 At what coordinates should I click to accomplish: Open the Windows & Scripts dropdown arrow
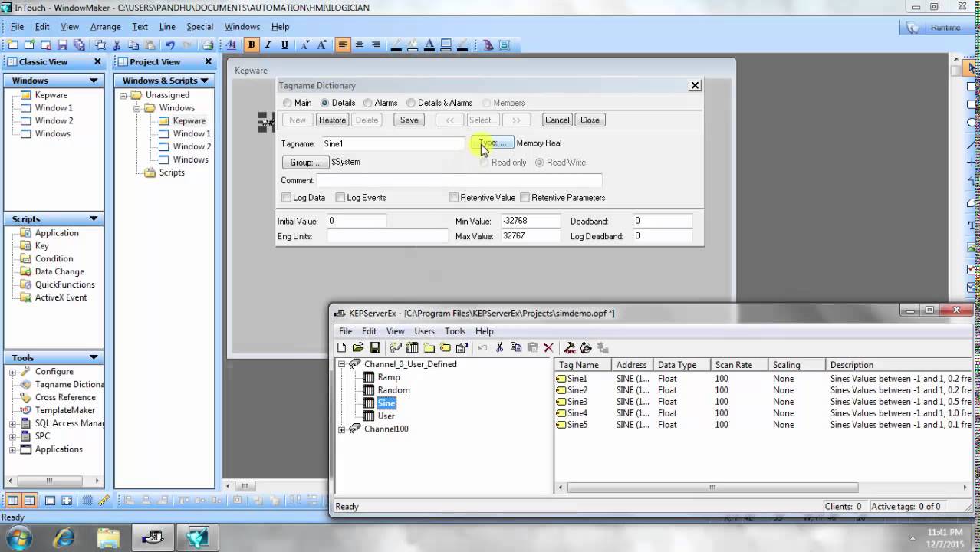coord(205,80)
